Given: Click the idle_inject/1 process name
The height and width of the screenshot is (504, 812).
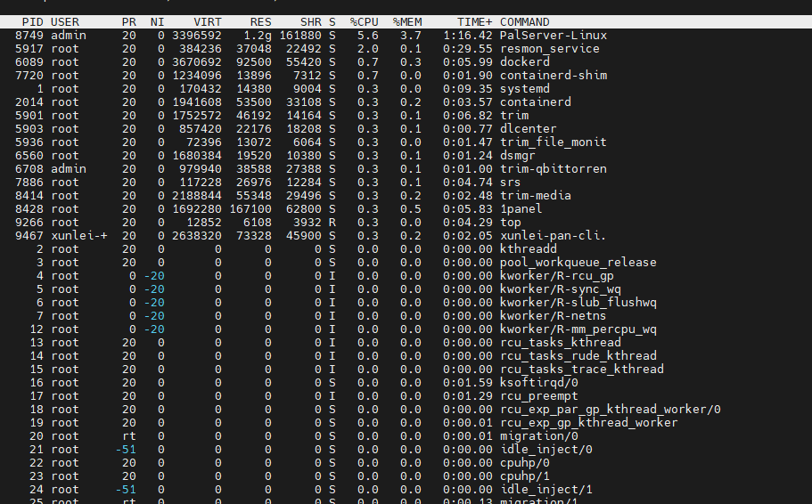Looking at the screenshot, I should [545, 490].
